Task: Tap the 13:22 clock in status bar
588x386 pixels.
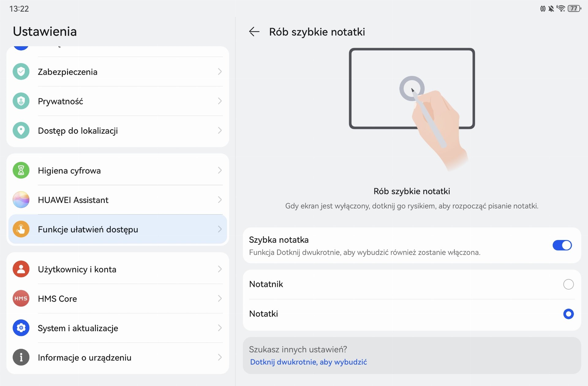Action: tap(19, 9)
